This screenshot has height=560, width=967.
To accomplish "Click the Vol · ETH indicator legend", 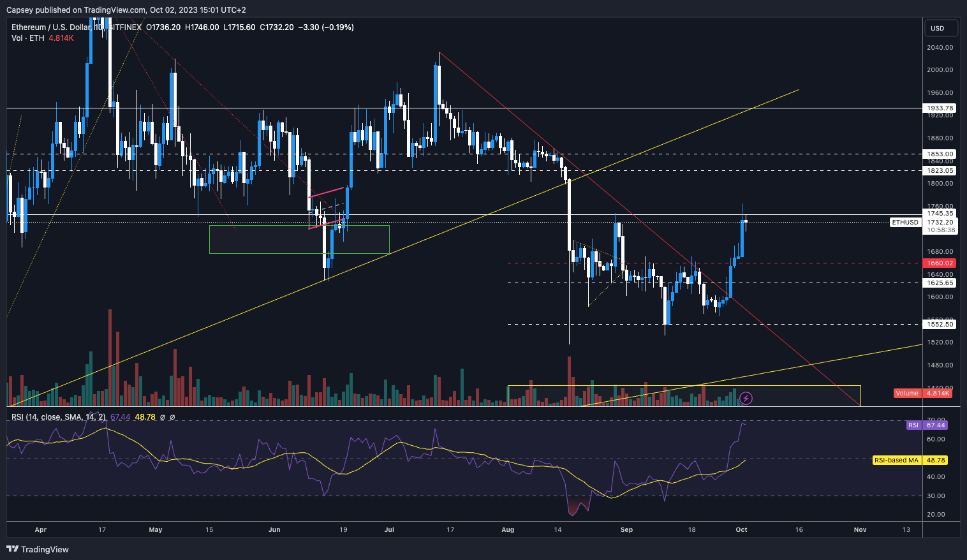I will coord(28,38).
